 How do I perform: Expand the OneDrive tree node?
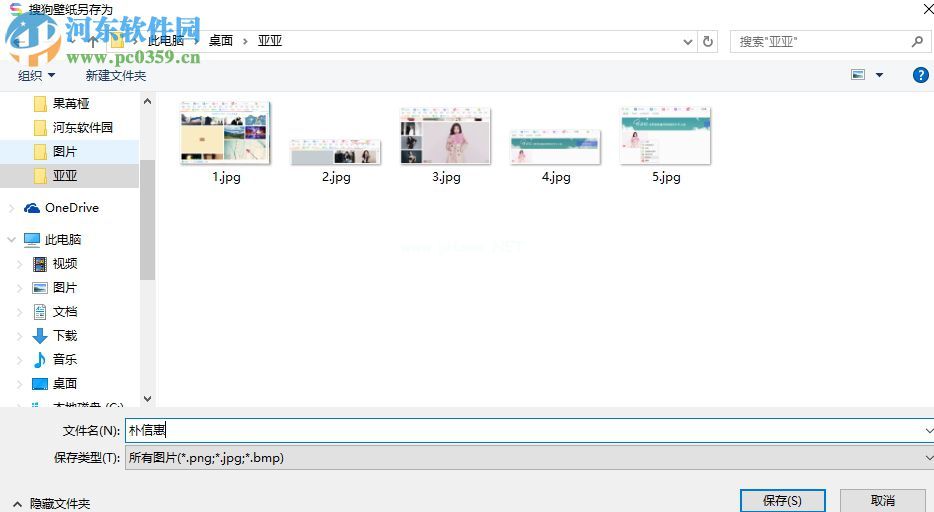pos(11,208)
